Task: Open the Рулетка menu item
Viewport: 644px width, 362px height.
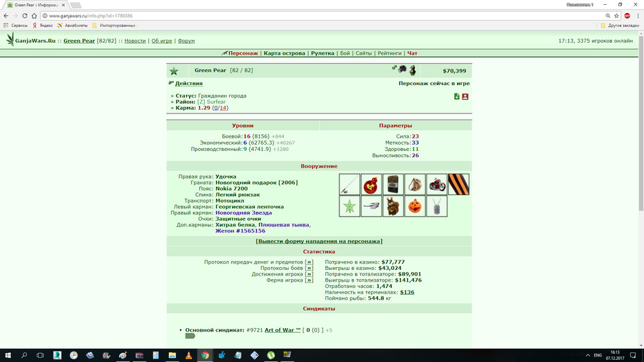Action: (323, 53)
